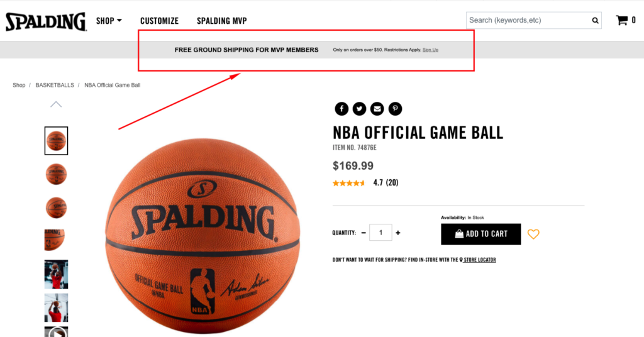
Task: Open the Store Locator link
Action: click(478, 260)
